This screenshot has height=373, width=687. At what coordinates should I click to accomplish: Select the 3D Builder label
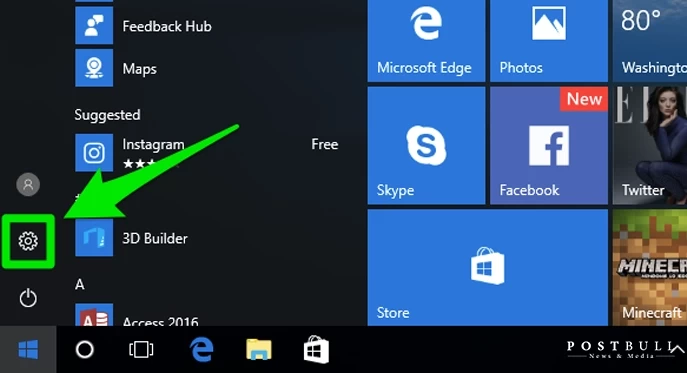coord(155,238)
